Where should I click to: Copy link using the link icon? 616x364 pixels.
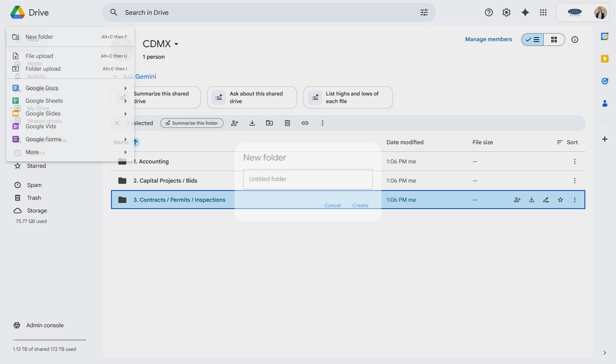(x=305, y=123)
